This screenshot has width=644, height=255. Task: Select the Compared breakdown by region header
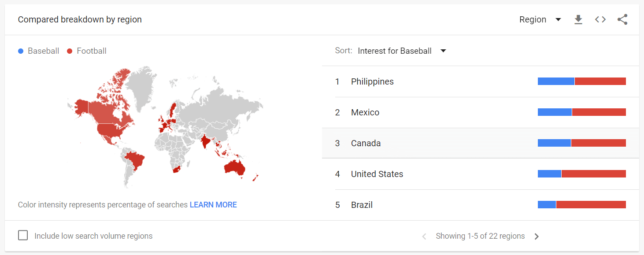[80, 19]
